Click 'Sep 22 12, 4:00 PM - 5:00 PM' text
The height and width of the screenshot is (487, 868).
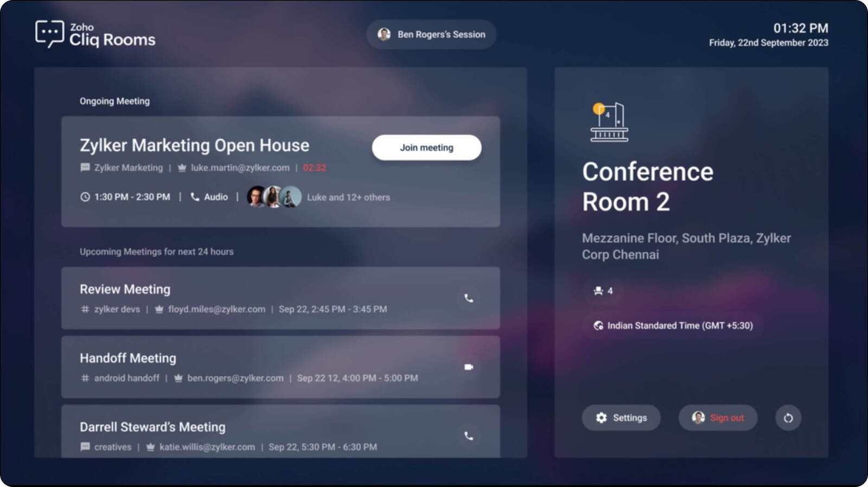pyautogui.click(x=358, y=378)
